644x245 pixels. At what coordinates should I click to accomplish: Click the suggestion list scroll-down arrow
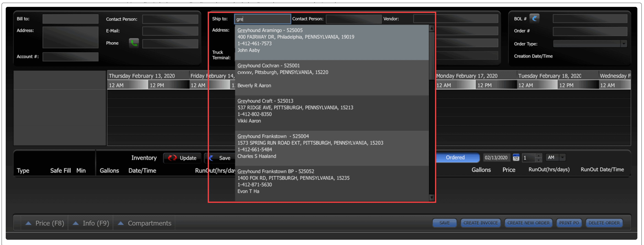pos(432,198)
